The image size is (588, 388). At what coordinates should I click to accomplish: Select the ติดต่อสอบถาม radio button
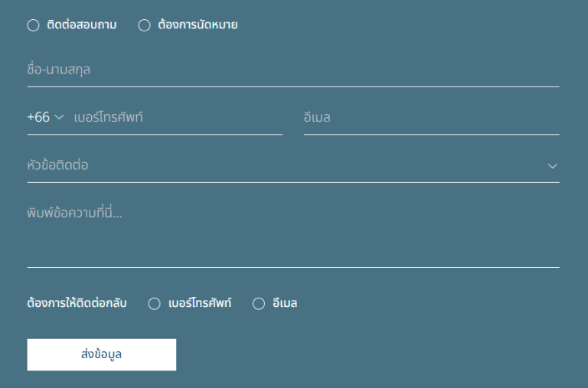(x=33, y=25)
